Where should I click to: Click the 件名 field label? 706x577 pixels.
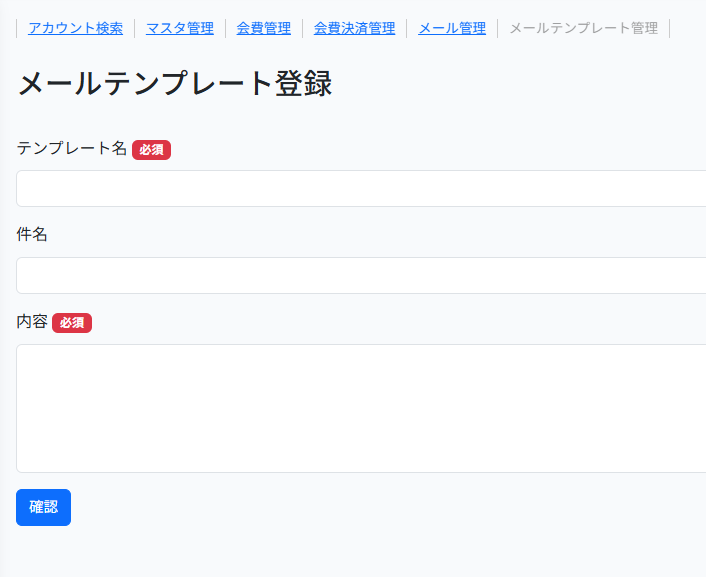32,235
